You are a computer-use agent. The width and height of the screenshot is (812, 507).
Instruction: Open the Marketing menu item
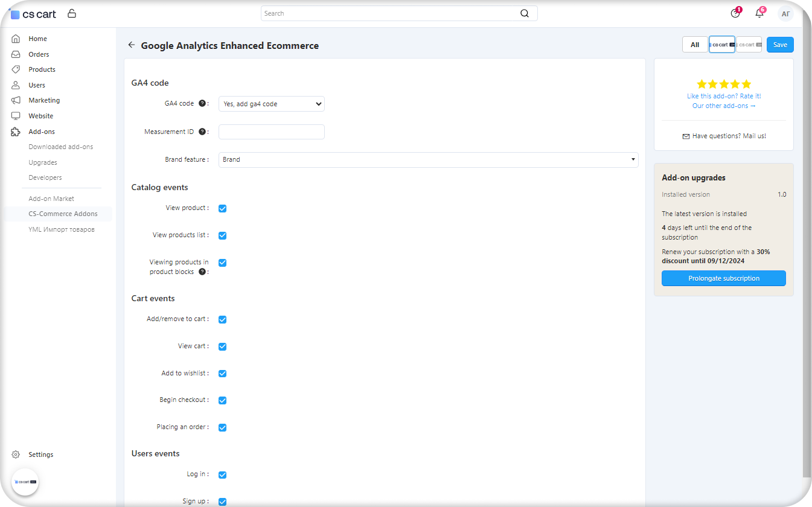point(44,100)
